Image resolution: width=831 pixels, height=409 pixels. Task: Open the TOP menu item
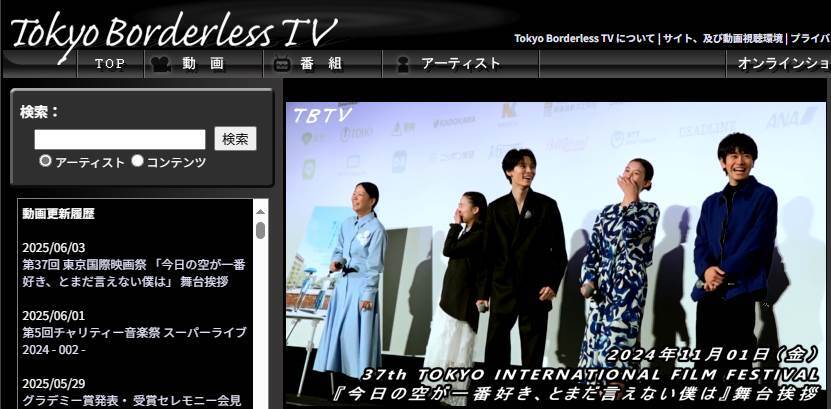(110, 64)
